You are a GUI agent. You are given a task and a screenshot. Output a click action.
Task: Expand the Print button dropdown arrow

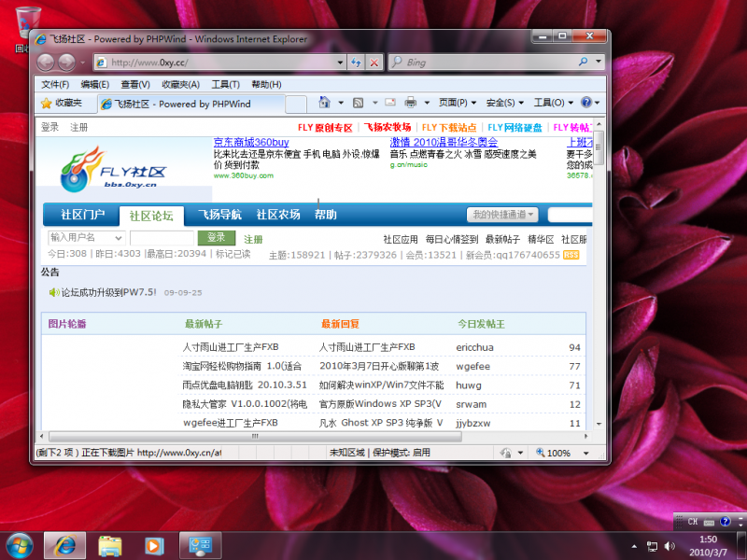tap(427, 103)
